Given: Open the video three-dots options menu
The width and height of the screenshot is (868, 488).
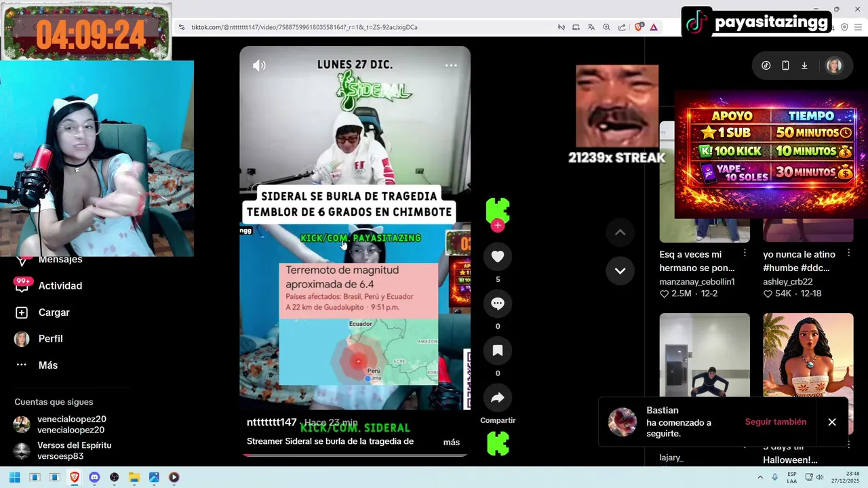Looking at the screenshot, I should coord(451,66).
